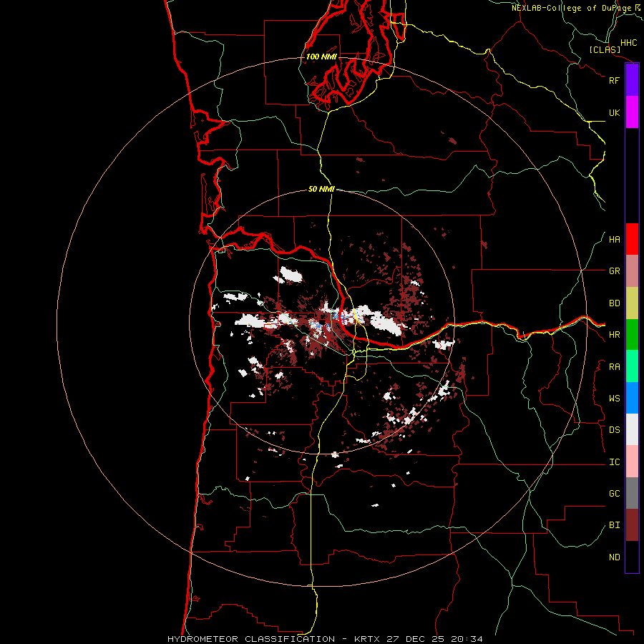Click the RF legend label
This screenshot has width=644, height=644.
point(614,80)
